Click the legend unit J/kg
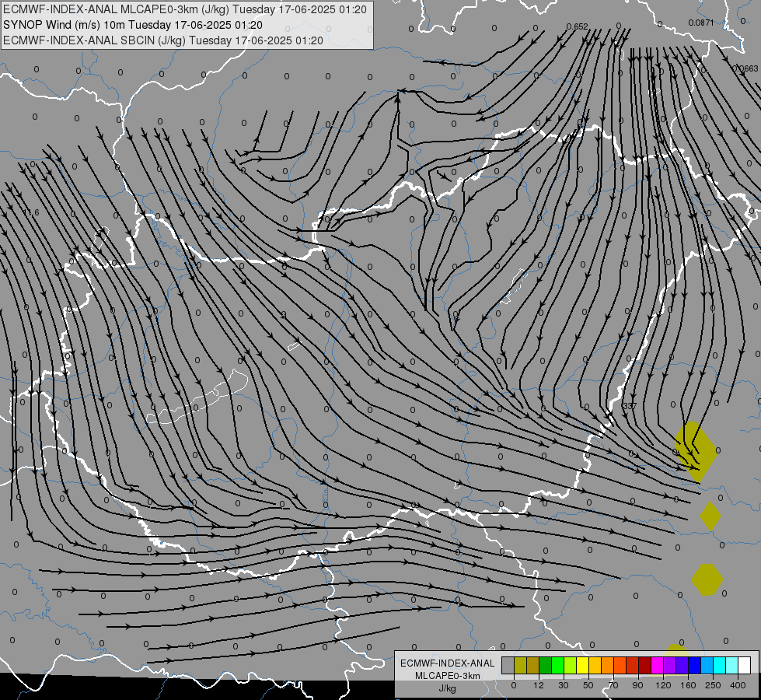The height and width of the screenshot is (700, 761). pos(447,688)
